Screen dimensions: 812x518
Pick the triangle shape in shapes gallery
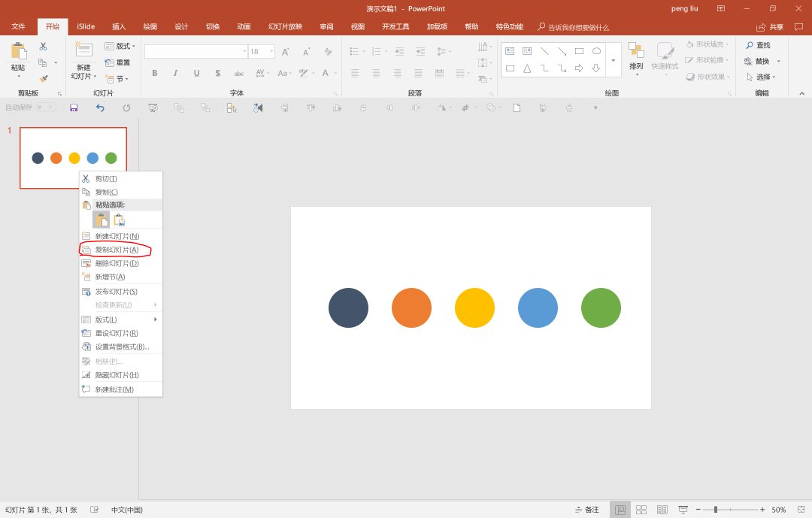click(527, 68)
